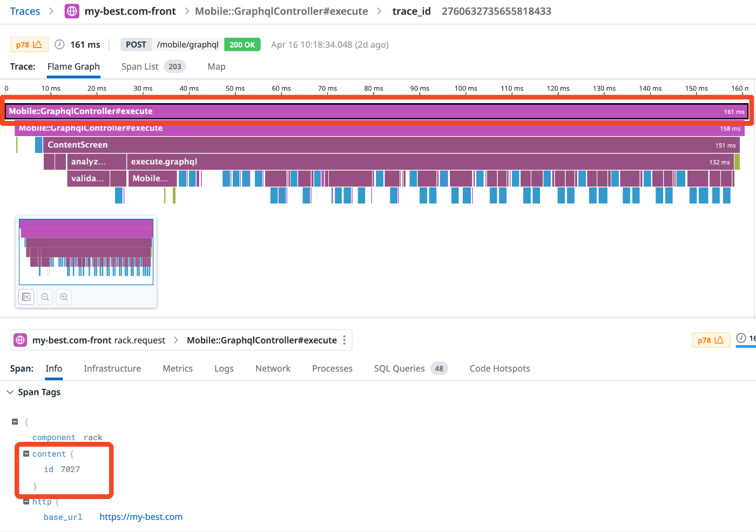Open the Logs span tab
The width and height of the screenshot is (756, 532).
click(224, 368)
